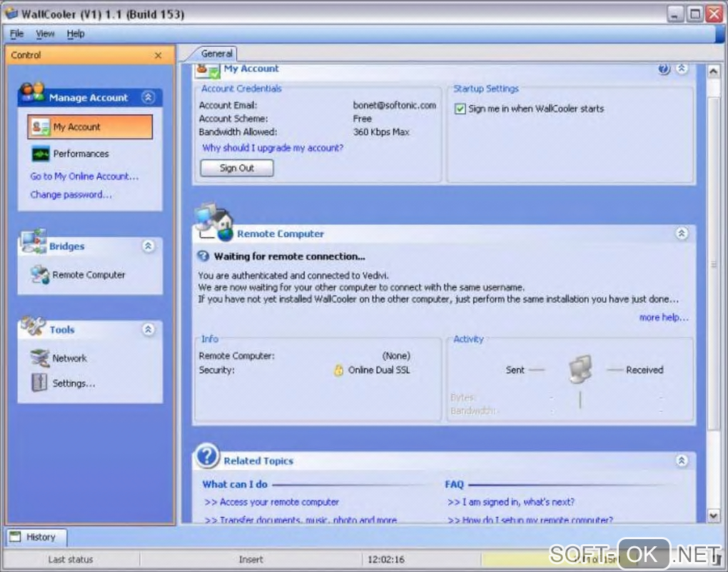
Task: Click the Manage Account people icon
Action: [x=31, y=91]
